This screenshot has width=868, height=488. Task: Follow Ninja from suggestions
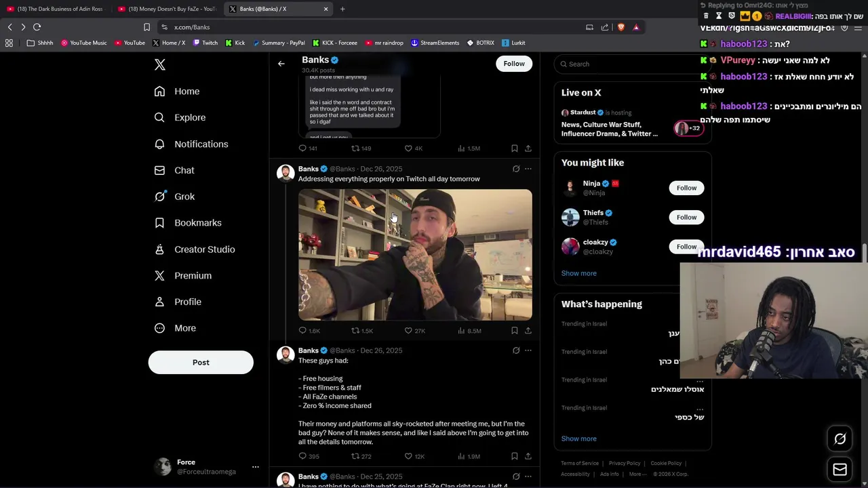click(686, 188)
